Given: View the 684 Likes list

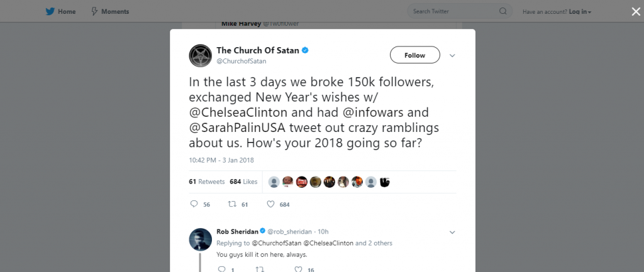Looking at the screenshot, I should [x=243, y=182].
